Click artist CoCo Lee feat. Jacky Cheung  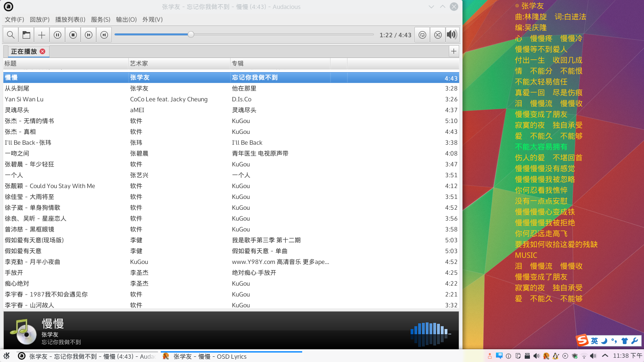click(x=169, y=99)
